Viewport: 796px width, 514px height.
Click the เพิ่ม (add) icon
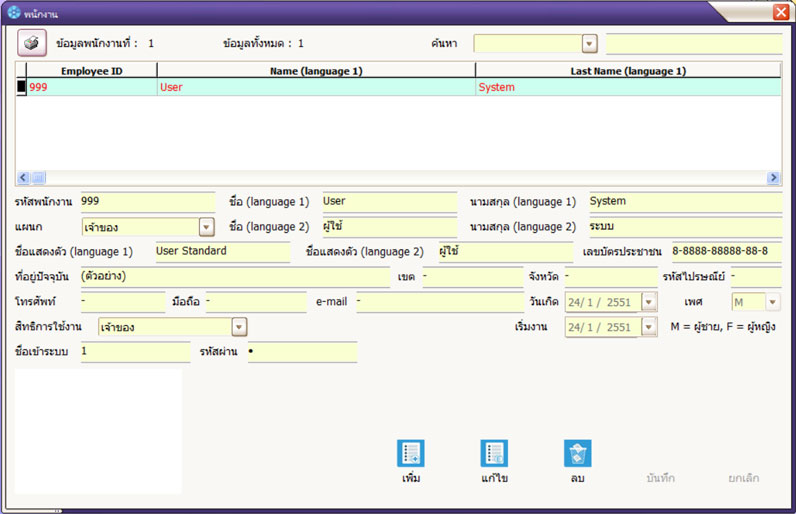[x=410, y=453]
